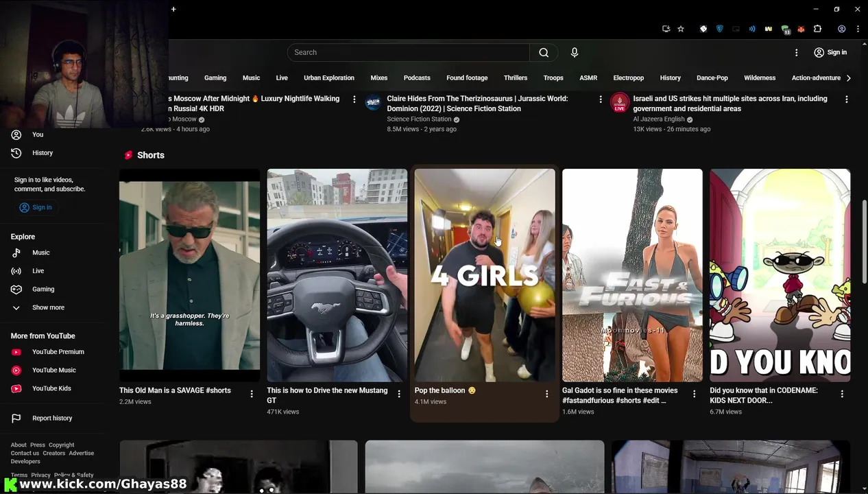Open YouTube Kids icon

click(16, 388)
